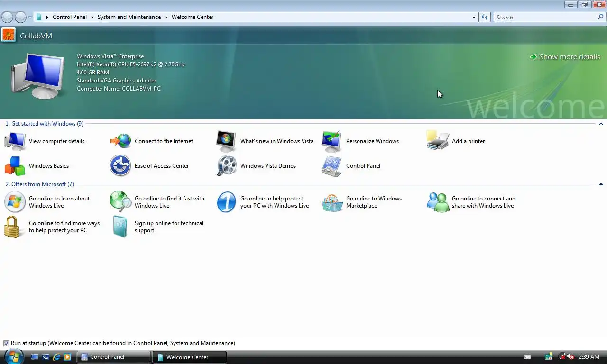The height and width of the screenshot is (364, 607).
Task: Launch Internet Explorer from Quick Launch
Action: point(56,357)
